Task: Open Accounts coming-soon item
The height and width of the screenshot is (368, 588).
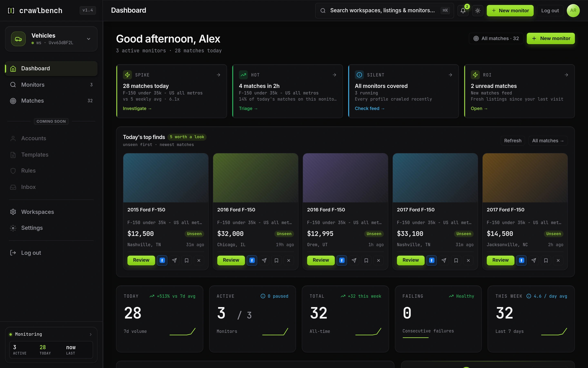Action: [x=51, y=138]
